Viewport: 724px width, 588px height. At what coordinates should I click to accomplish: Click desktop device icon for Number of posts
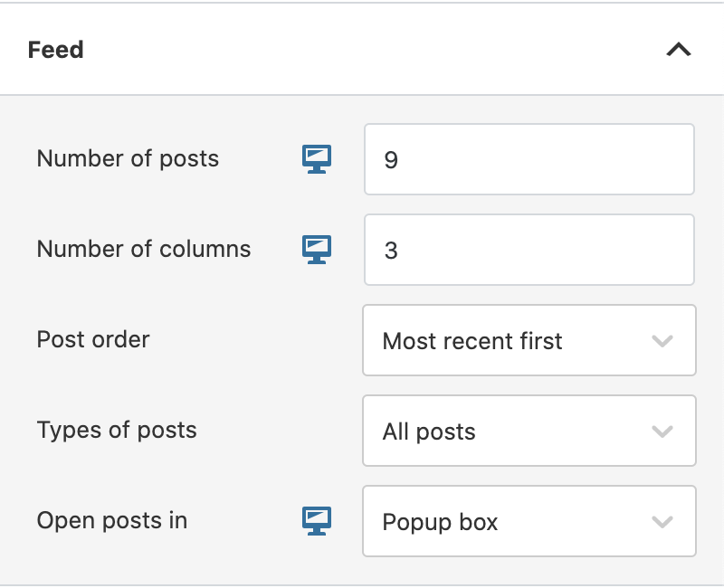tap(317, 159)
